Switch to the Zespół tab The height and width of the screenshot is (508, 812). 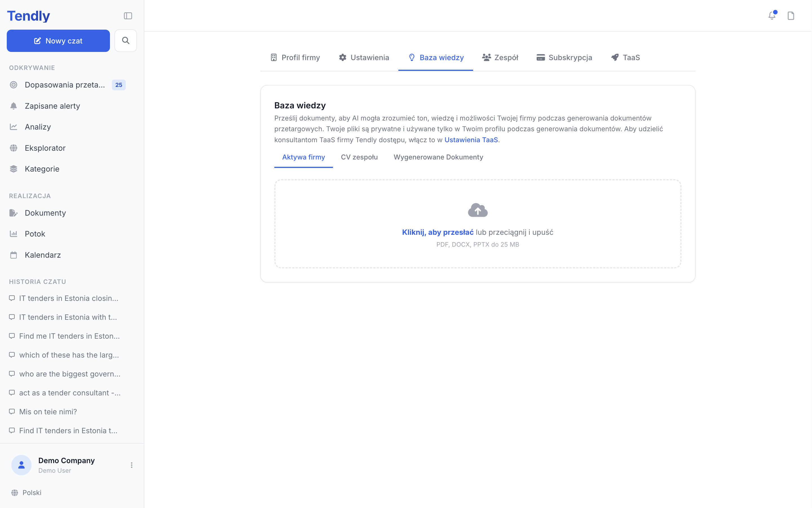pos(500,58)
